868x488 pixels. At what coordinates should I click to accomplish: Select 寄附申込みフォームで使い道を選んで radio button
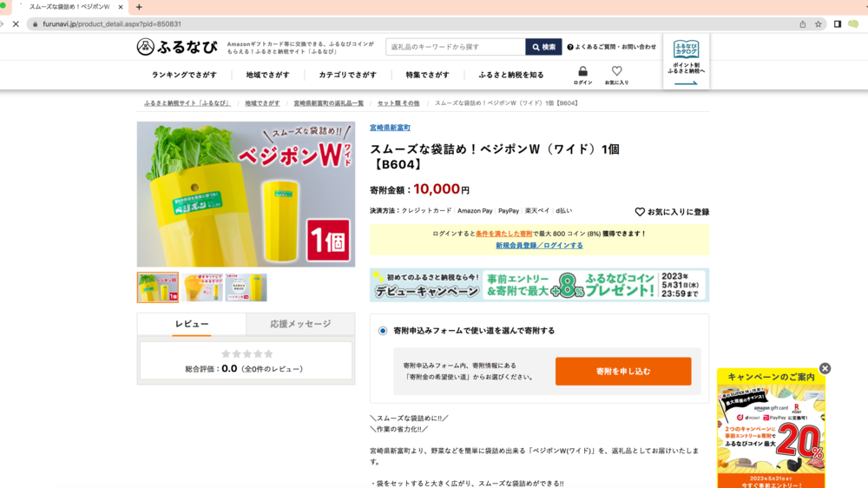[x=383, y=331]
